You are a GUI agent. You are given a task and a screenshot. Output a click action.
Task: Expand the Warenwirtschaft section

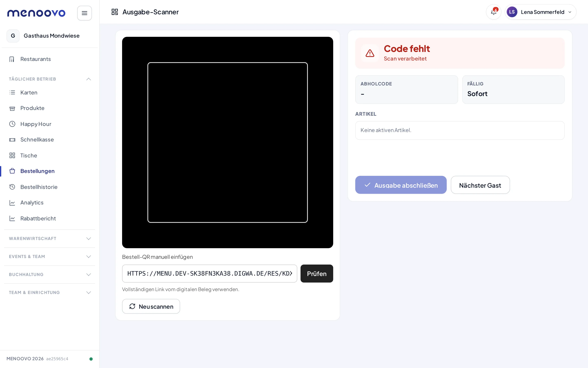click(50, 239)
